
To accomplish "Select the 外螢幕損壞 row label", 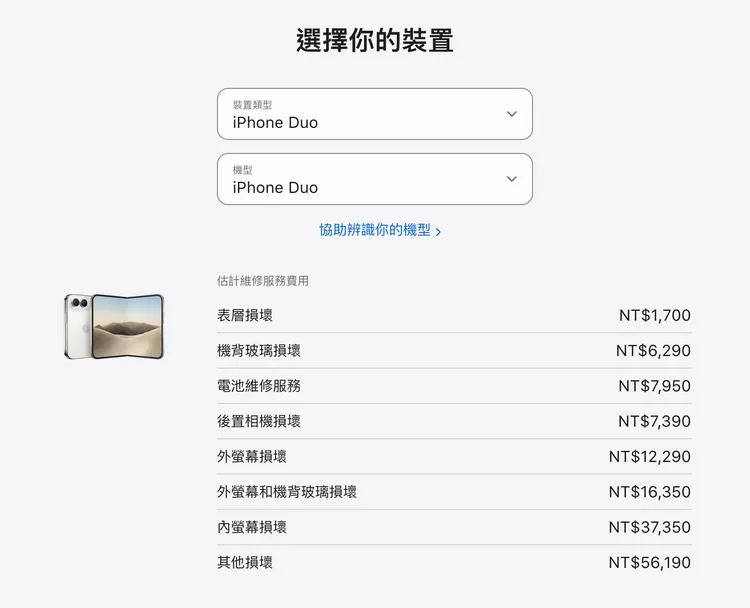I will click(x=252, y=457).
